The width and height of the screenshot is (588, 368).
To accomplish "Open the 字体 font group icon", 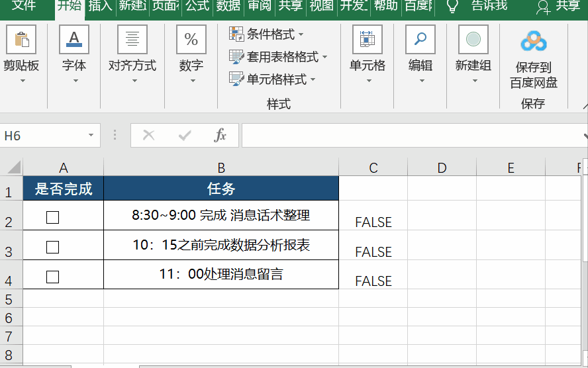I will click(74, 39).
